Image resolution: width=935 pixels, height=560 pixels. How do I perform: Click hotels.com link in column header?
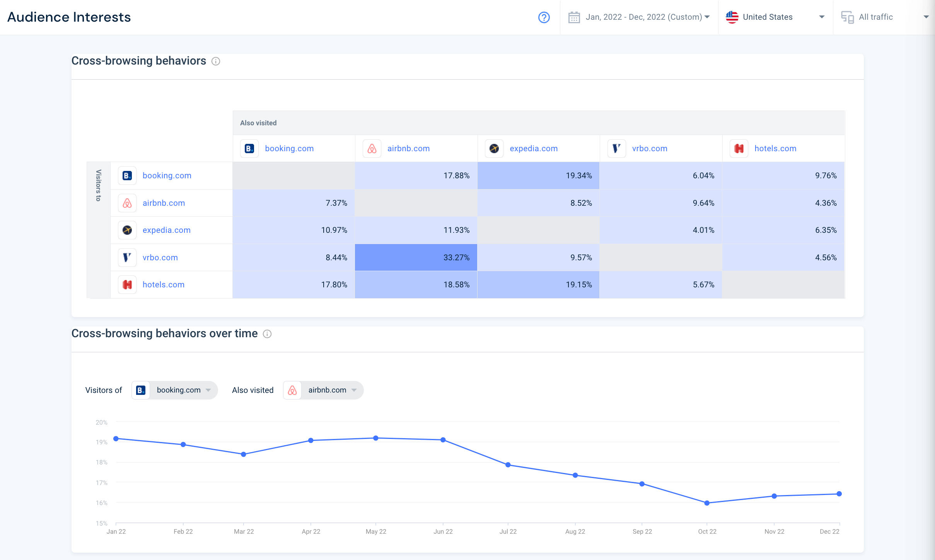point(775,149)
